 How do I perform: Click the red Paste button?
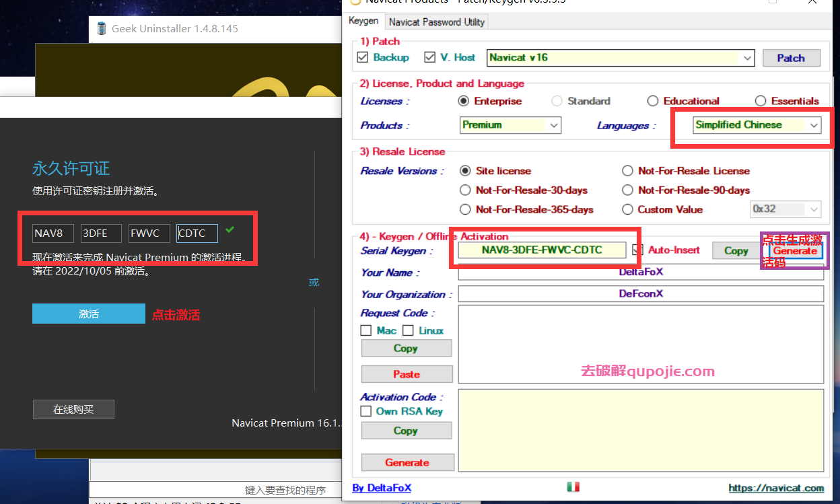(407, 374)
